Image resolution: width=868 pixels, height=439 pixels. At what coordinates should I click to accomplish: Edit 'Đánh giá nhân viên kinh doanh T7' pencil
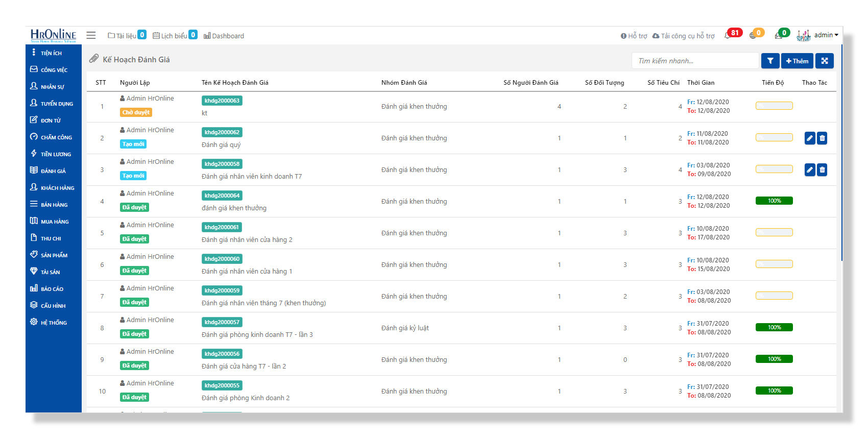[x=810, y=169]
